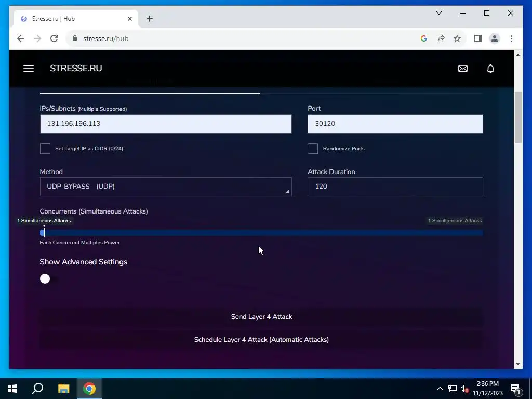This screenshot has height=399, width=532.
Task: Select the Stresse.ru | Hub tab
Action: point(76,19)
